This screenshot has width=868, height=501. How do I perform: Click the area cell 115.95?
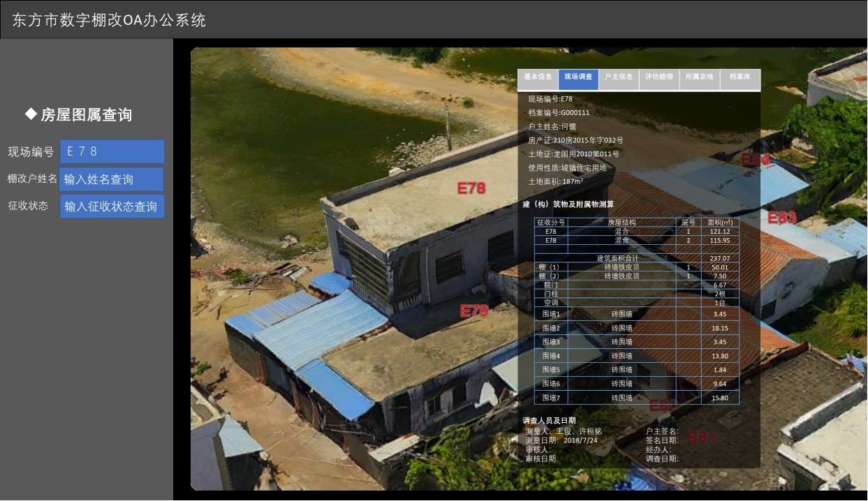click(x=720, y=240)
